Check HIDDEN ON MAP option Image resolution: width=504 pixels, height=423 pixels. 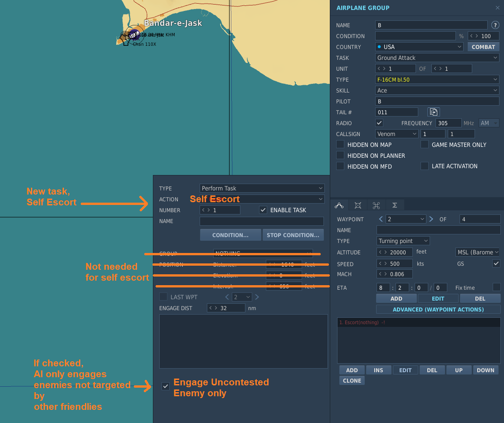pyautogui.click(x=340, y=145)
